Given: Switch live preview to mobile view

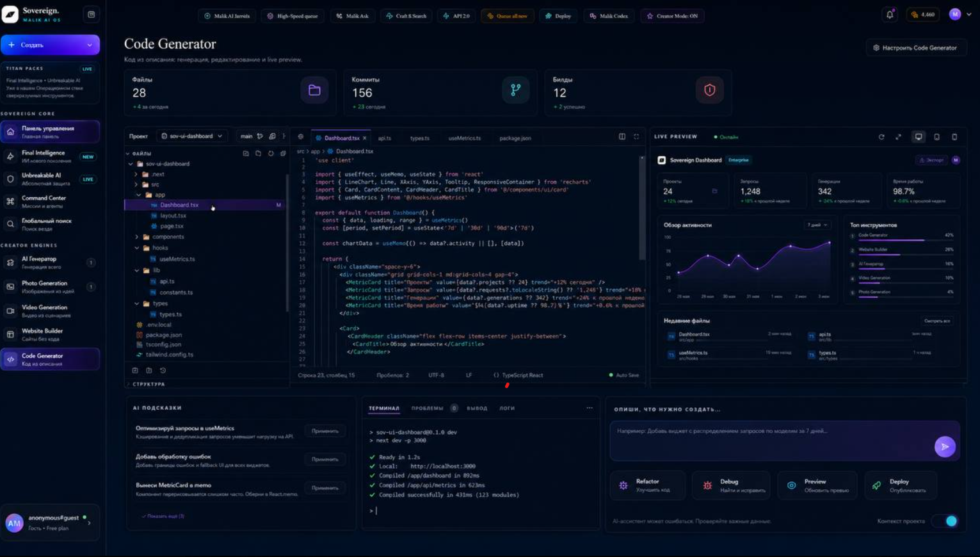Looking at the screenshot, I should pos(954,137).
